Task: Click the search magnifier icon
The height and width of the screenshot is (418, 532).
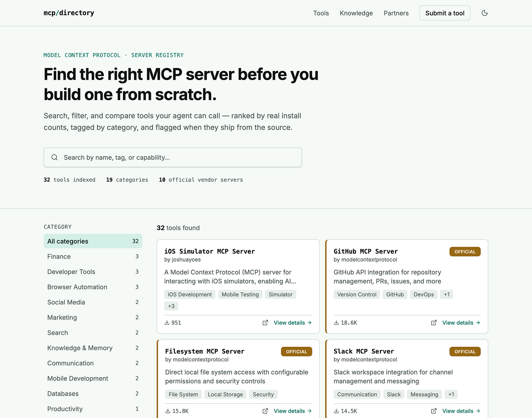Action: point(54,157)
